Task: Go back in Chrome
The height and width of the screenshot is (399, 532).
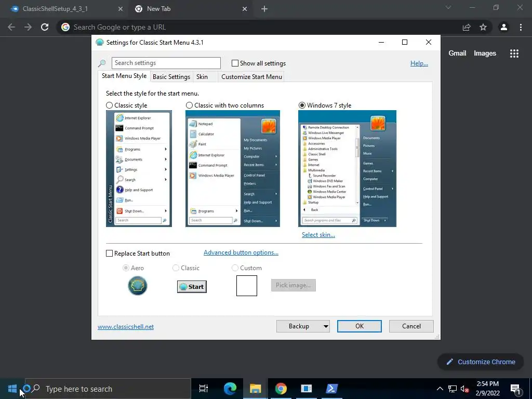Action: coord(11,27)
